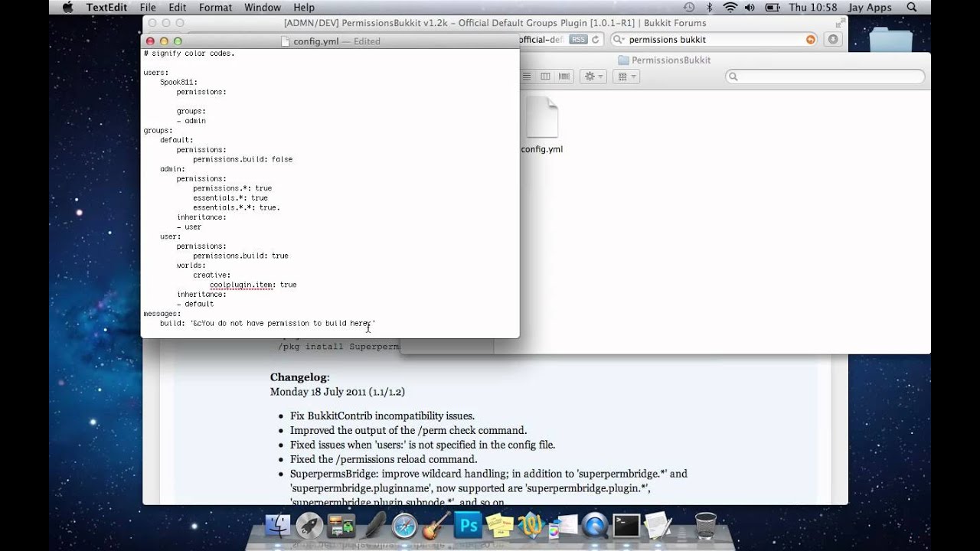
Task: Click the RSS button in Safari
Action: (579, 39)
